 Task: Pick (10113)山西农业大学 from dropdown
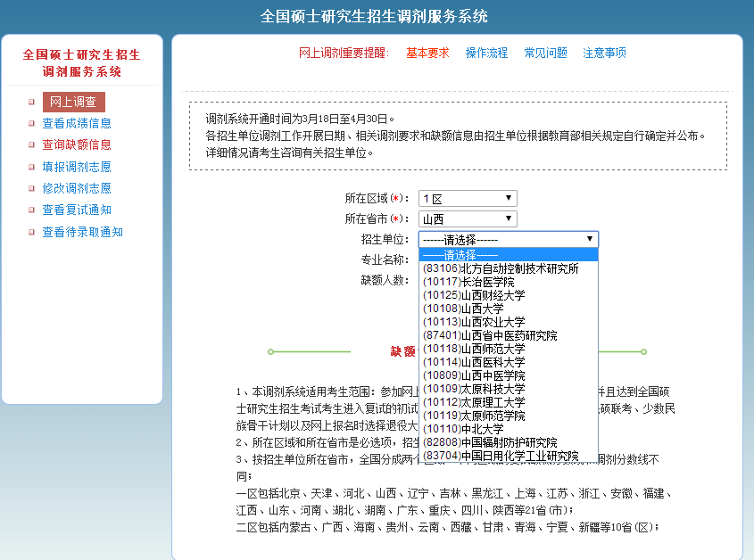[x=509, y=322]
